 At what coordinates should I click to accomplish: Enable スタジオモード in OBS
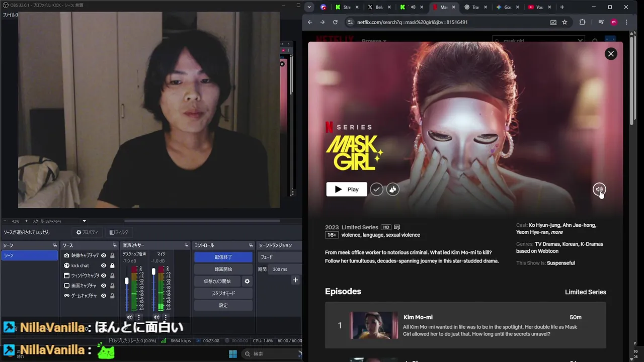(x=223, y=293)
